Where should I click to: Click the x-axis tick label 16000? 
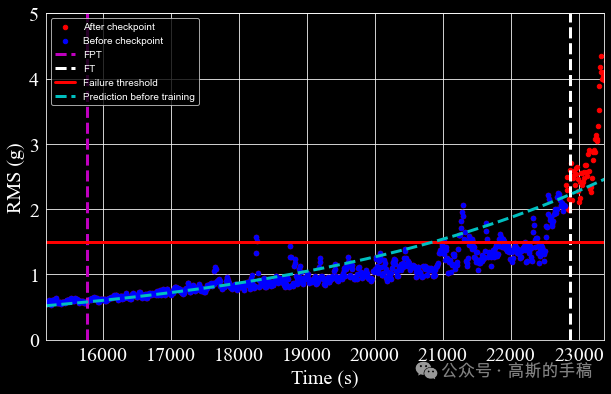(103, 355)
